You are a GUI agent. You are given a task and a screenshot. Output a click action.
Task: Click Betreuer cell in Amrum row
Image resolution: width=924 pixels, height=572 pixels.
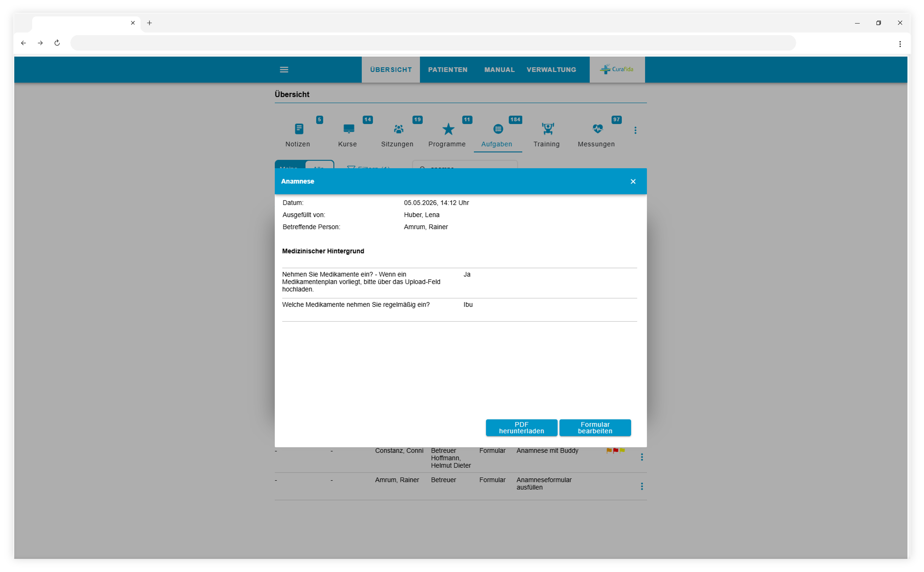(x=443, y=480)
